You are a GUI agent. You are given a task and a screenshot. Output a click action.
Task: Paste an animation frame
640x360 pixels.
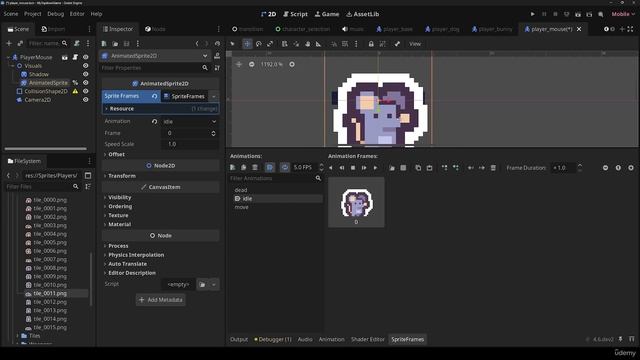coord(429,168)
